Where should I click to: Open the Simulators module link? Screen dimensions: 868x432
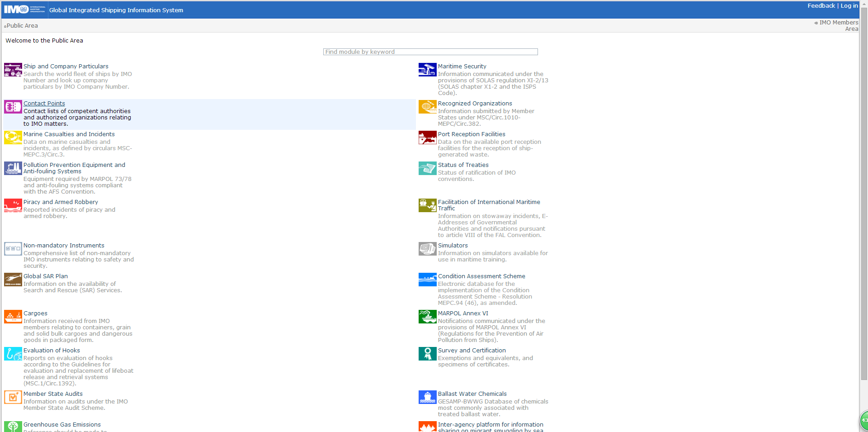(453, 245)
